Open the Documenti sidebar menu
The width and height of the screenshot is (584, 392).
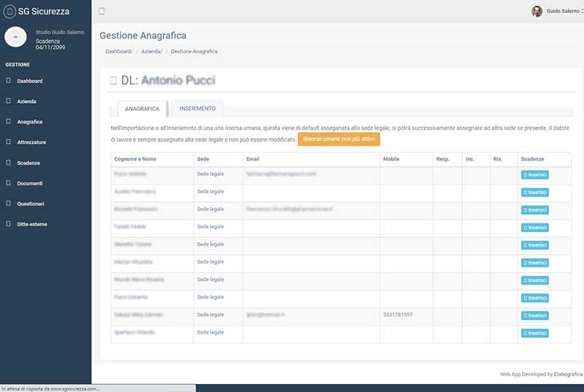(30, 183)
